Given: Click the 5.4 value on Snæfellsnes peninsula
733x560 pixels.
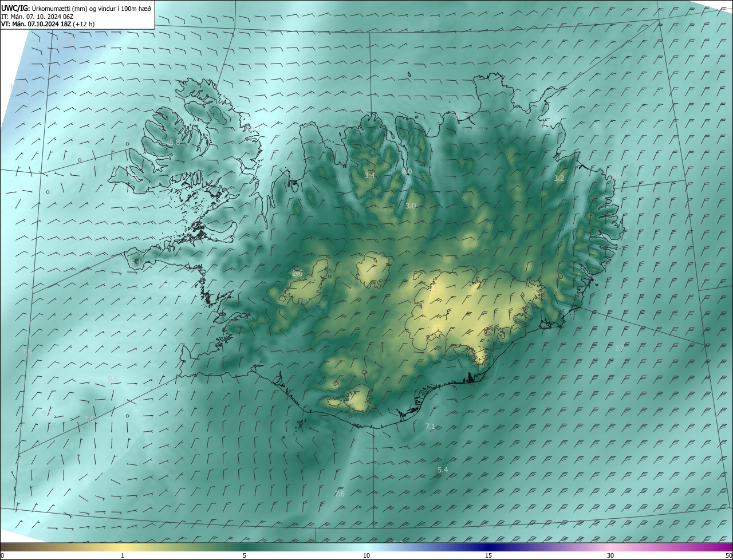Looking at the screenshot, I should 136,262.
